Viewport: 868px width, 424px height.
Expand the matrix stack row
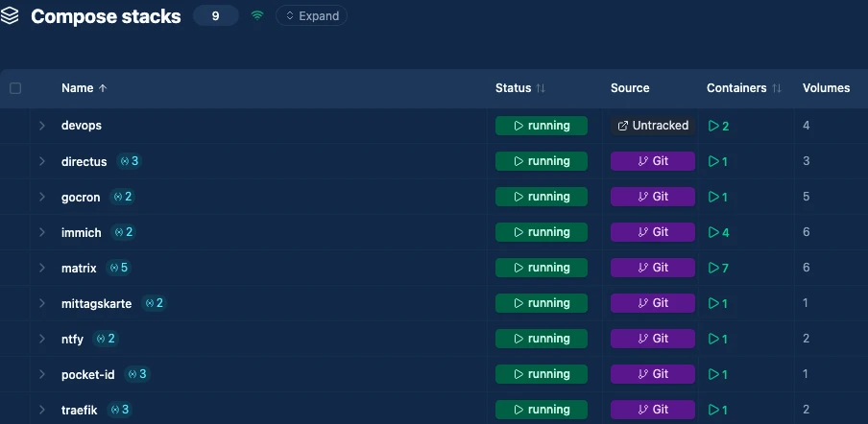[x=42, y=268]
